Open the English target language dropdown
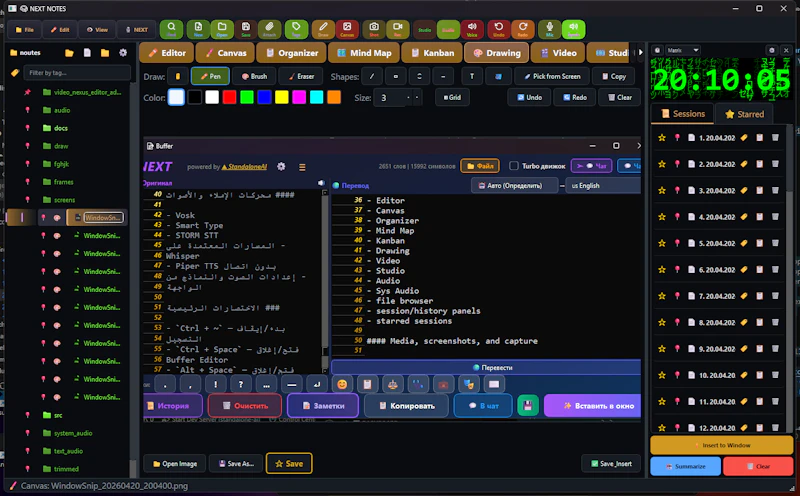This screenshot has width=800, height=496. (x=603, y=186)
